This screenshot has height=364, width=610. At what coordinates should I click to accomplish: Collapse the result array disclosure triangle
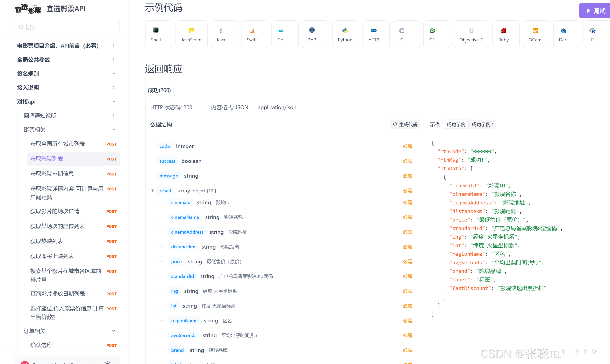tap(153, 191)
